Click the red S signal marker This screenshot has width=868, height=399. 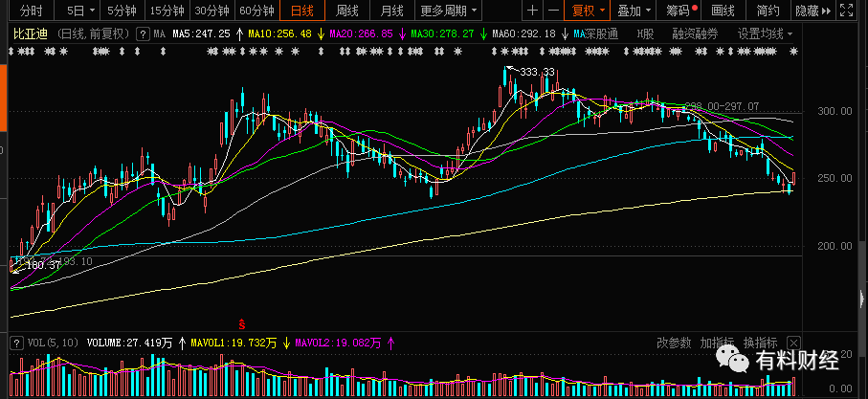[x=241, y=323]
